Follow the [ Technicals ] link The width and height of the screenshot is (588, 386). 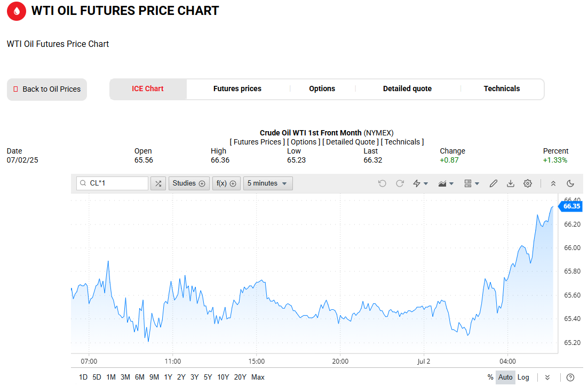[x=402, y=142]
